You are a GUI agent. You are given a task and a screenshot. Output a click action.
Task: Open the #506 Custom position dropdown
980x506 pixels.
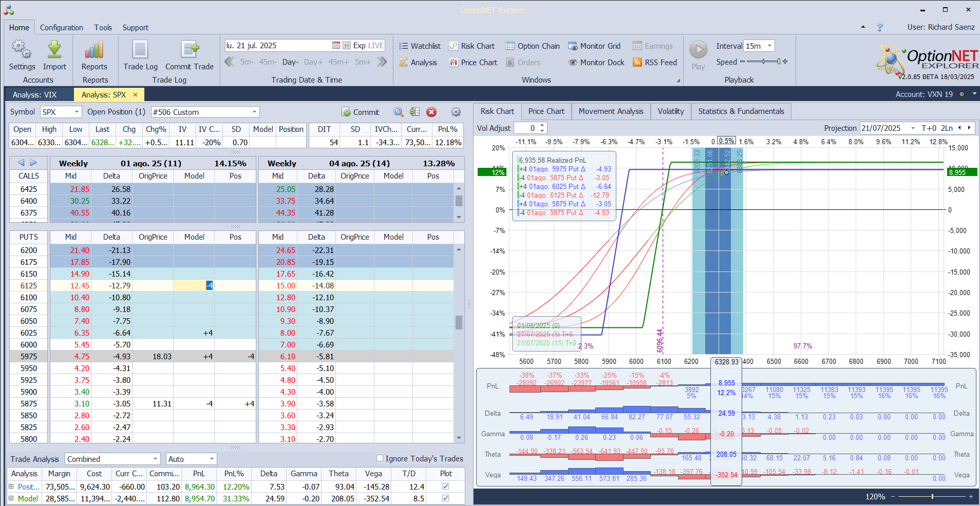[x=254, y=112]
